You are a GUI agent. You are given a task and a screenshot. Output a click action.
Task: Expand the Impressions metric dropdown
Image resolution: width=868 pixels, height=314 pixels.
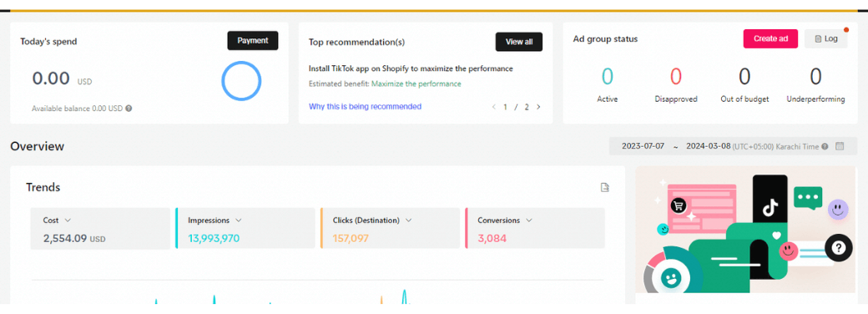(x=239, y=220)
